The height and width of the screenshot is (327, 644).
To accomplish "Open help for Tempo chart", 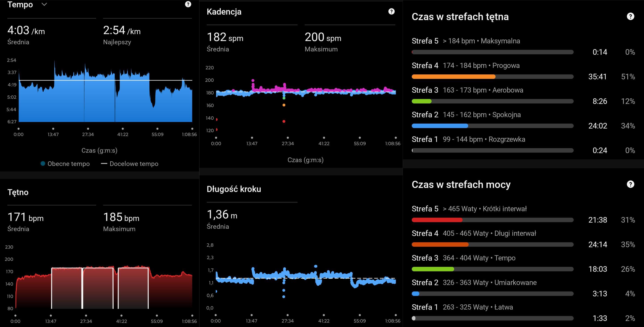I will coord(188,4).
